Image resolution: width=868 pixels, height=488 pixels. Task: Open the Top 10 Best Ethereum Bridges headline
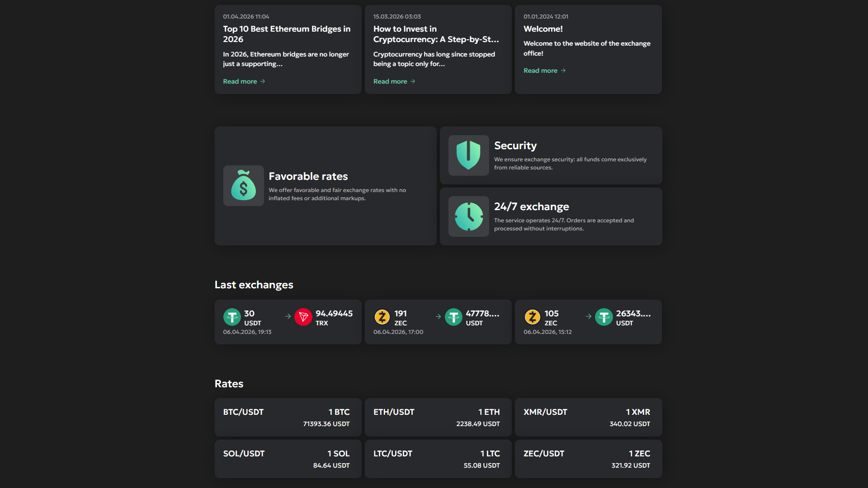pos(286,34)
